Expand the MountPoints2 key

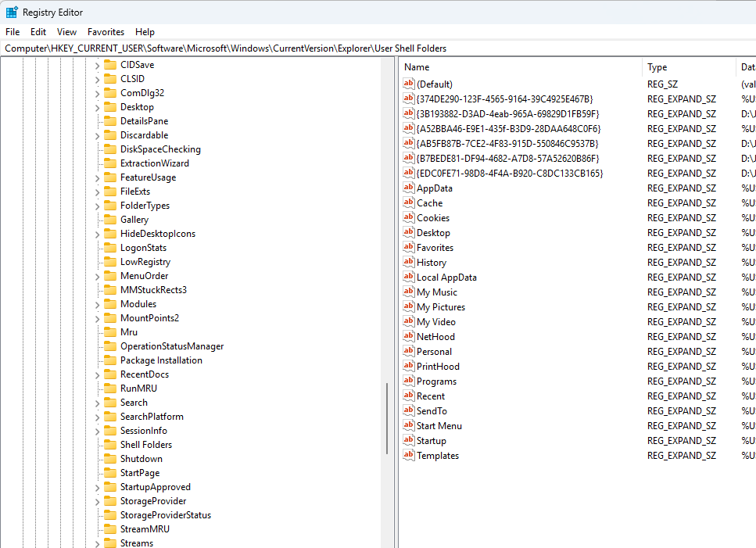pos(97,317)
